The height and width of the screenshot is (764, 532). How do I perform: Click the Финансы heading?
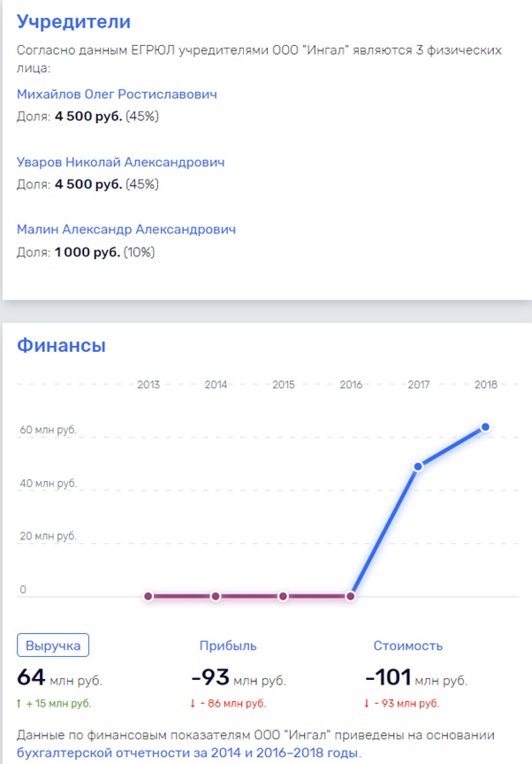click(61, 346)
